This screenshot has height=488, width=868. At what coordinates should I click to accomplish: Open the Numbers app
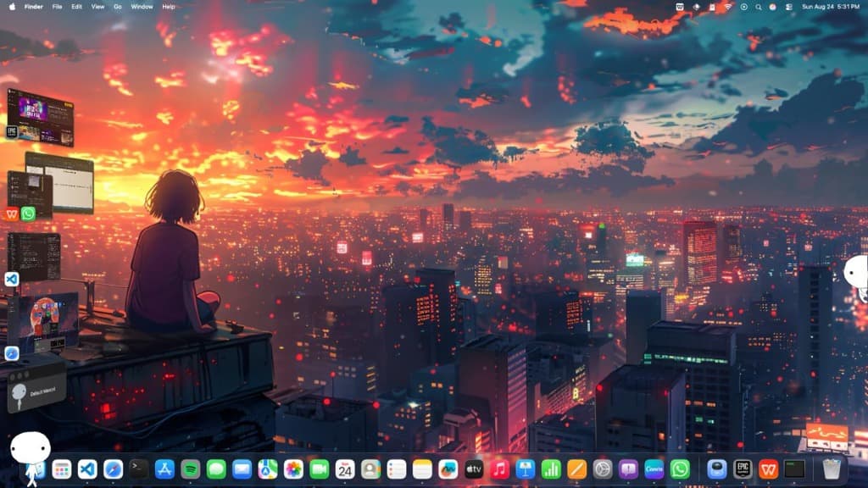pos(551,469)
